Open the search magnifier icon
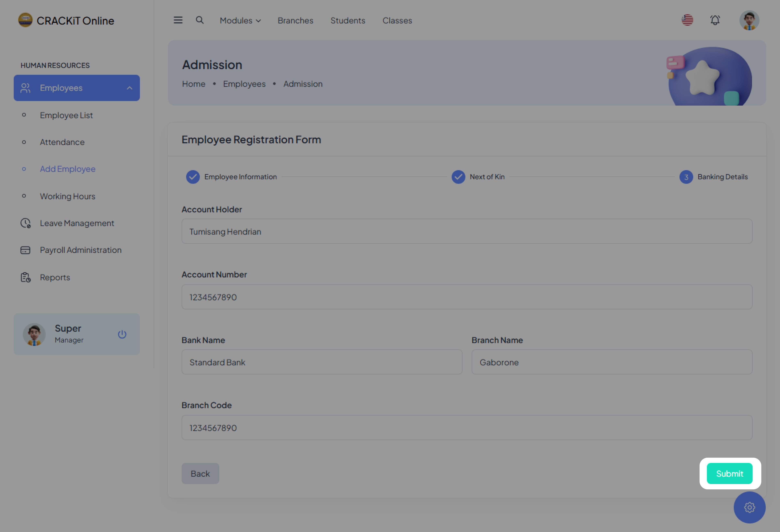This screenshot has width=780, height=532. [x=200, y=20]
